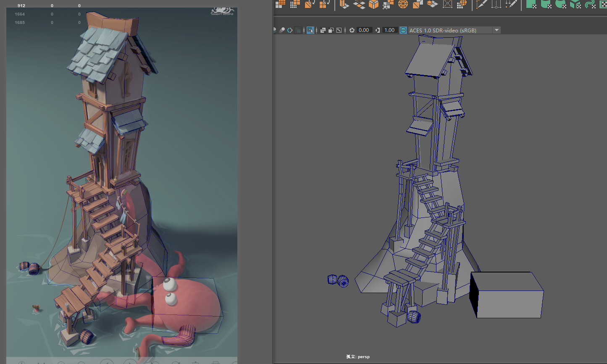Screen dimensions: 607x364
Task: Toggle Isolate Select in viewport toolbar
Action: 310,30
